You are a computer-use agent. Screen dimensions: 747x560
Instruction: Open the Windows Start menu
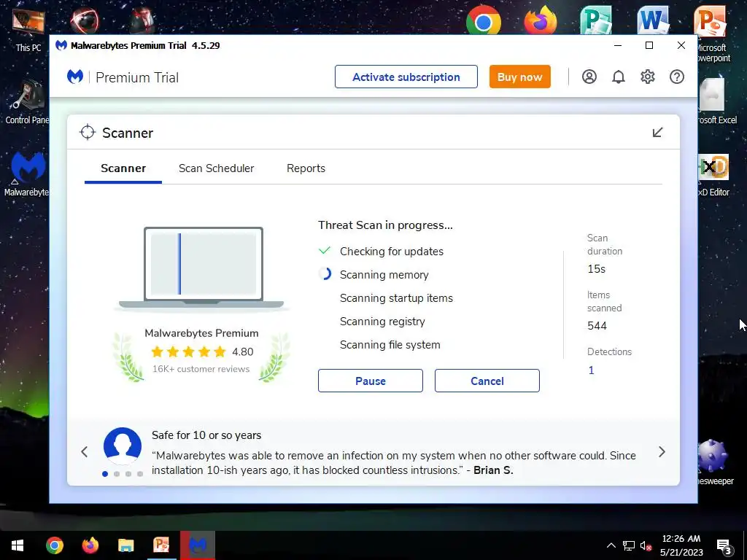point(18,545)
